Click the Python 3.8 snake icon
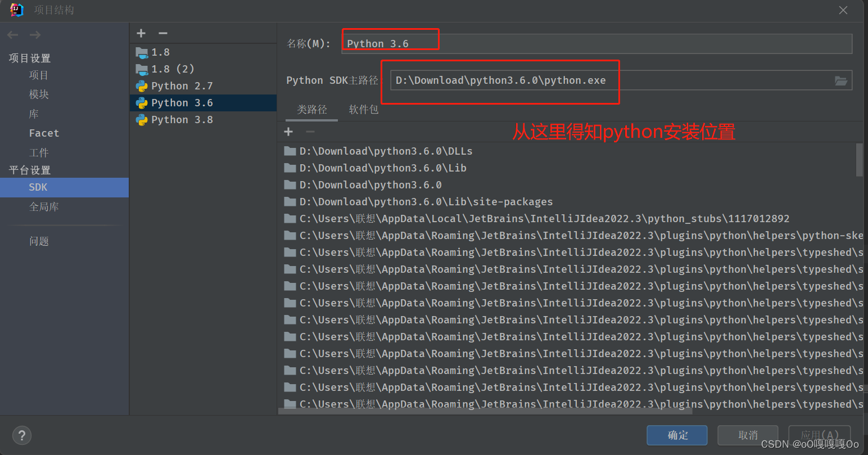Viewport: 868px width, 455px height. [x=142, y=120]
